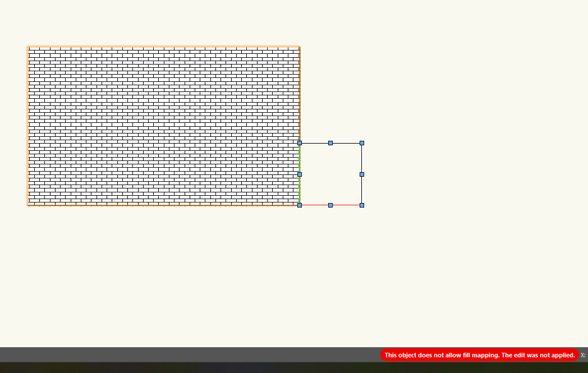Click the top-middle handle of the selected rectangle
Viewport: 588px width, 373px height.
pyautogui.click(x=330, y=143)
